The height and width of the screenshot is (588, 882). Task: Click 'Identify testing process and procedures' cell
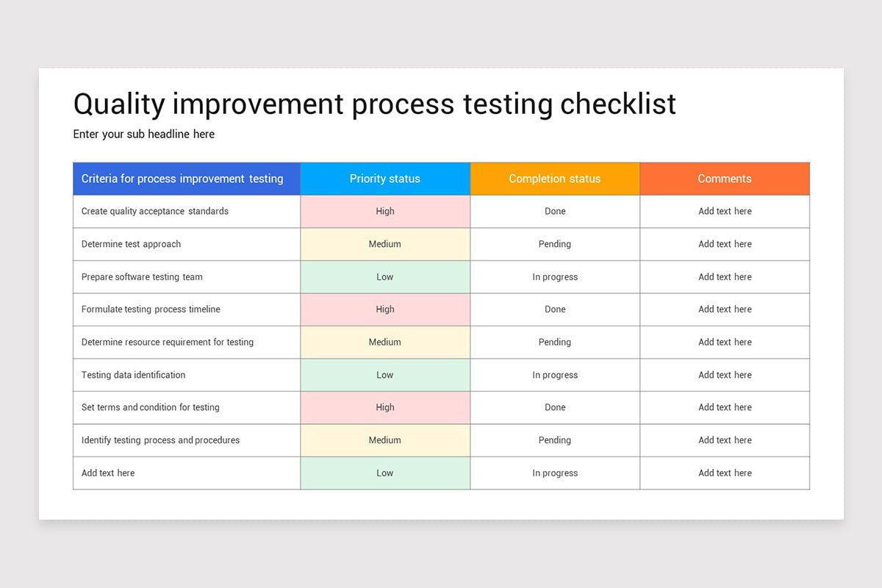point(187,440)
